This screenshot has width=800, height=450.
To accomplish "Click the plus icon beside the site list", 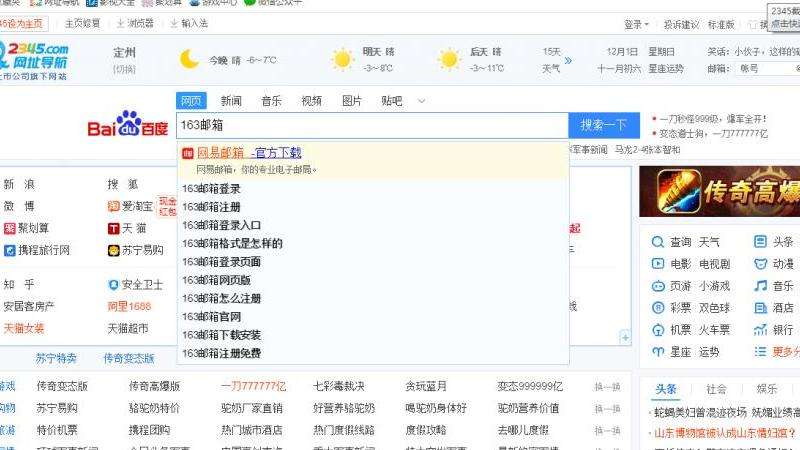I will click(624, 337).
